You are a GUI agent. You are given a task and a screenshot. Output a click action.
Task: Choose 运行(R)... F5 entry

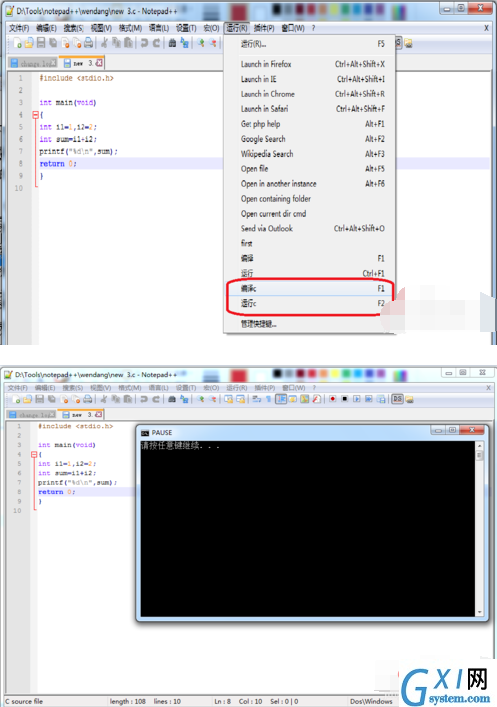[310, 44]
